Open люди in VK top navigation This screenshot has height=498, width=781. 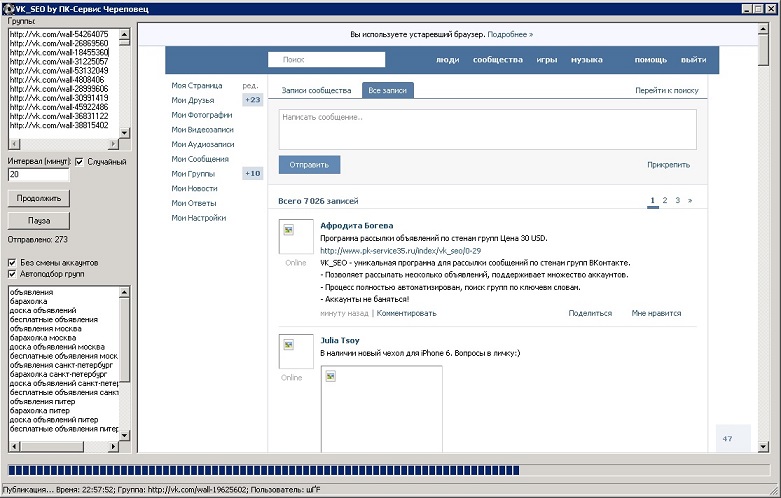[447, 60]
